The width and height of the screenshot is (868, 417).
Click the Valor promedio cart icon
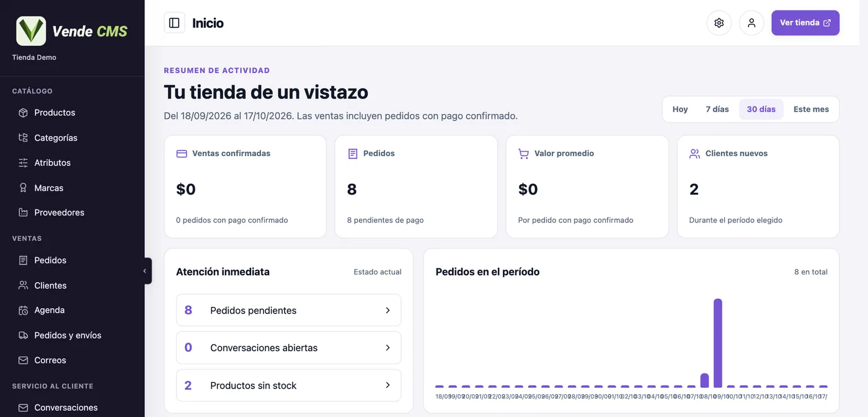click(x=524, y=154)
